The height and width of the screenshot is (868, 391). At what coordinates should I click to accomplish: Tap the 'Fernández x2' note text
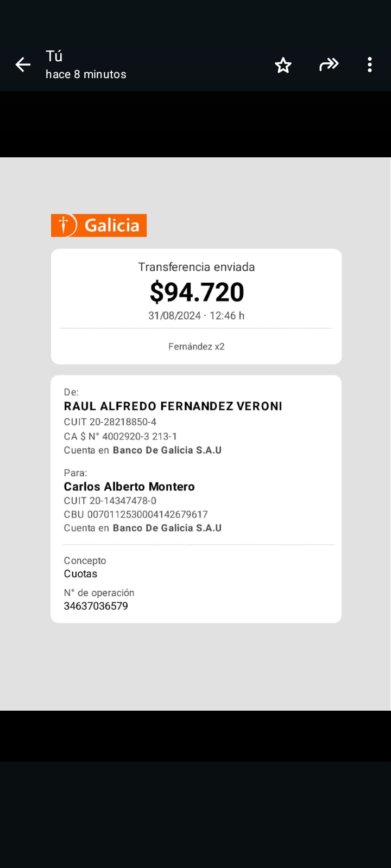tap(197, 347)
